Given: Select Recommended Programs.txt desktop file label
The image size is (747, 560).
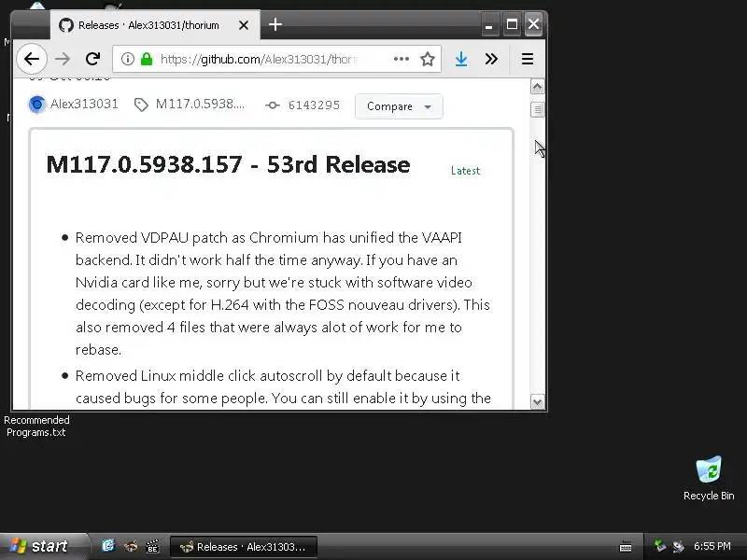Looking at the screenshot, I should click(36, 427).
